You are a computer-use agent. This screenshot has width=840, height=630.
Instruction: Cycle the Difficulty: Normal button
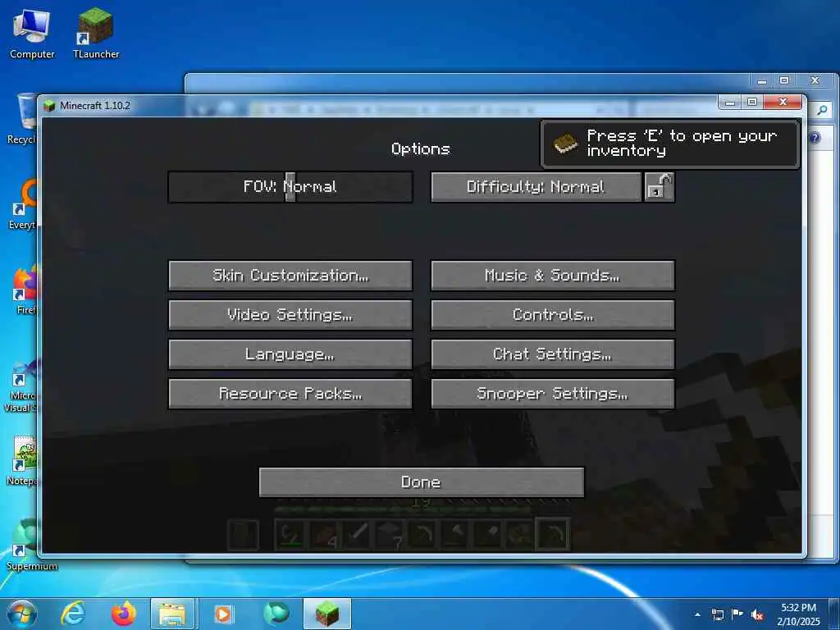tap(536, 186)
